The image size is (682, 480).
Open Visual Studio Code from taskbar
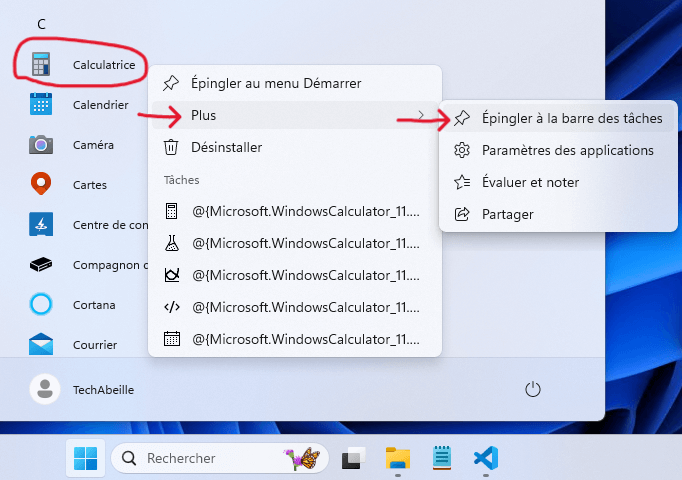pos(486,458)
